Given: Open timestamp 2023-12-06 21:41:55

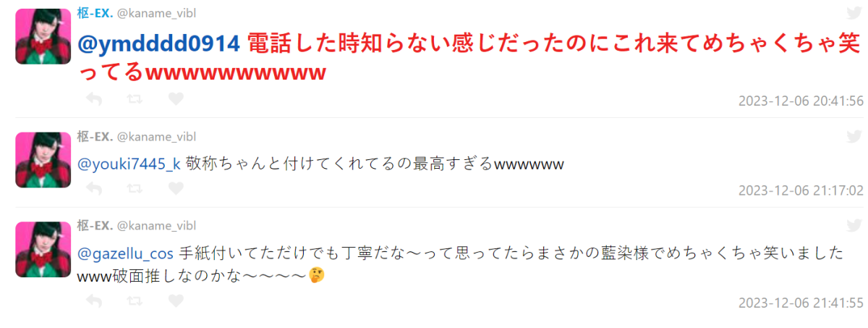Looking at the screenshot, I should pyautogui.click(x=801, y=303).
